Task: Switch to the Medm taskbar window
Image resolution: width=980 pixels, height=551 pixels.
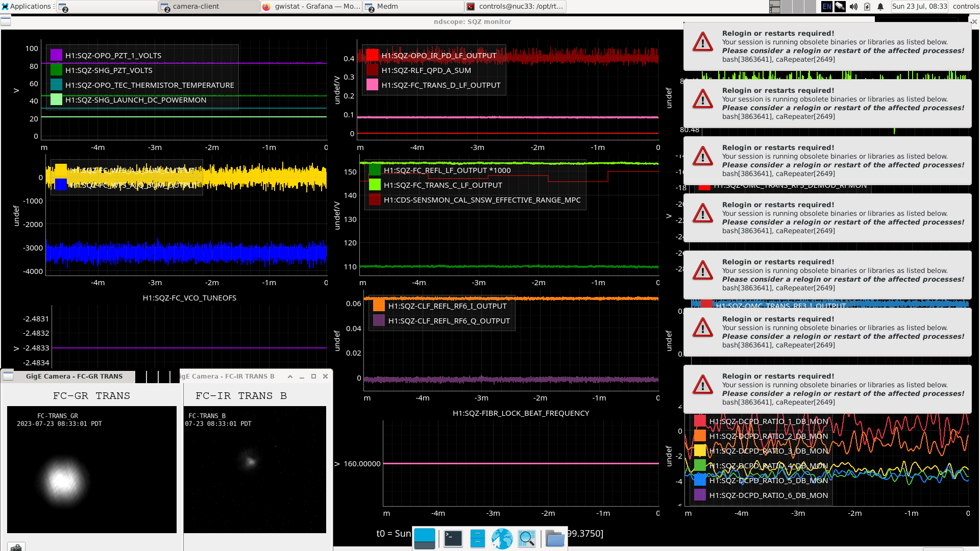Action: pyautogui.click(x=413, y=7)
